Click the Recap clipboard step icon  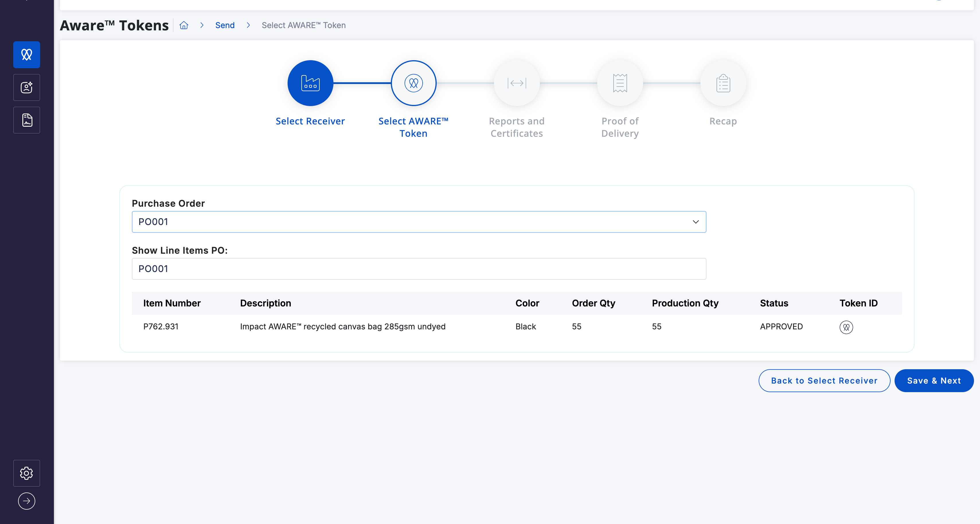pos(723,83)
